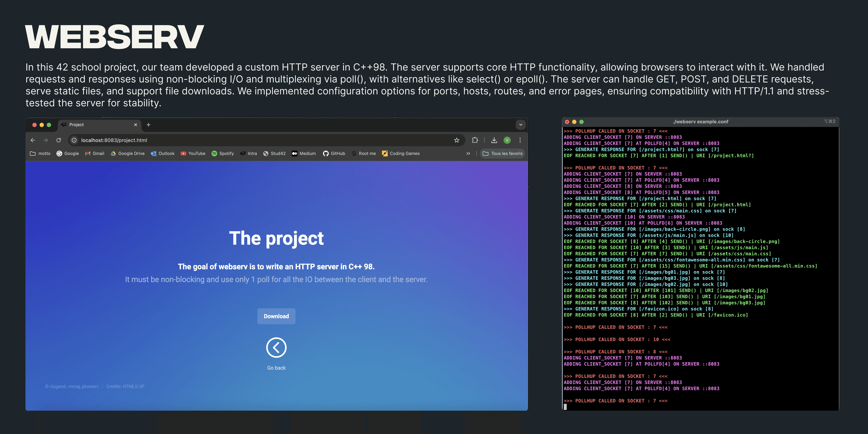Click 'The project' page heading
This screenshot has height=434, width=868.
[276, 238]
